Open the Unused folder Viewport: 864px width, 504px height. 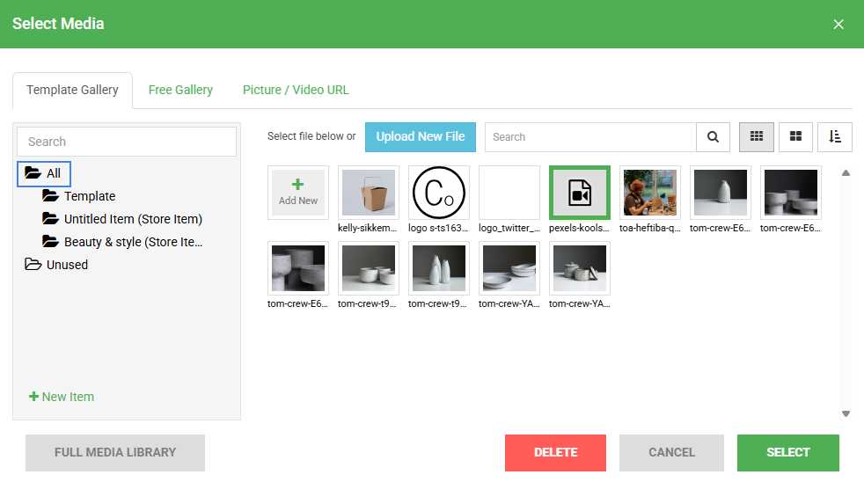[x=67, y=265]
